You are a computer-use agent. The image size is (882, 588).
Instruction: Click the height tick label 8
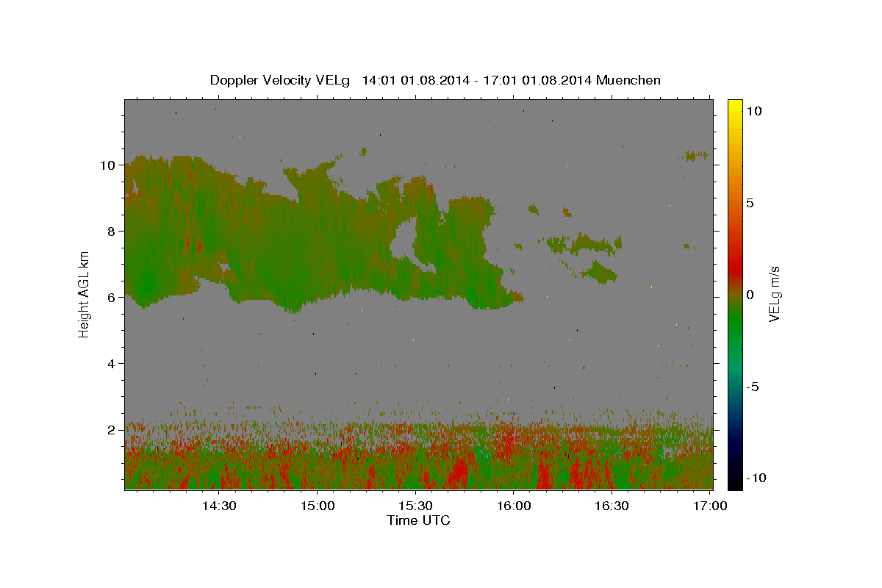point(112,232)
